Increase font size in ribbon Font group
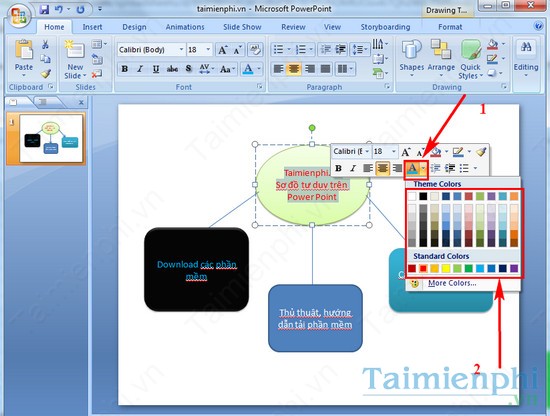The width and height of the screenshot is (550, 416). click(222, 50)
